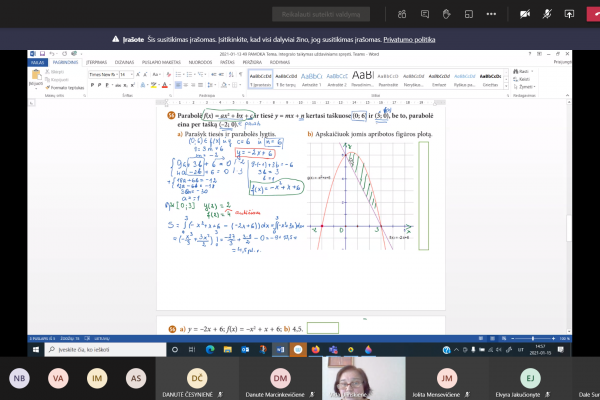
Task: Select the Antraštė 1 style
Action: click(311, 79)
